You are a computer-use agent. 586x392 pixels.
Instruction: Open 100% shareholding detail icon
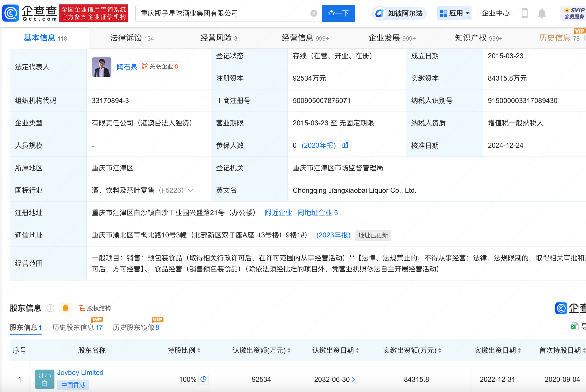tap(204, 379)
